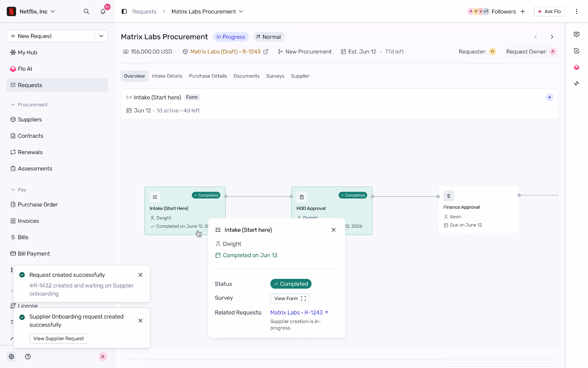Switch to the Purchase Details tab

coord(208,76)
